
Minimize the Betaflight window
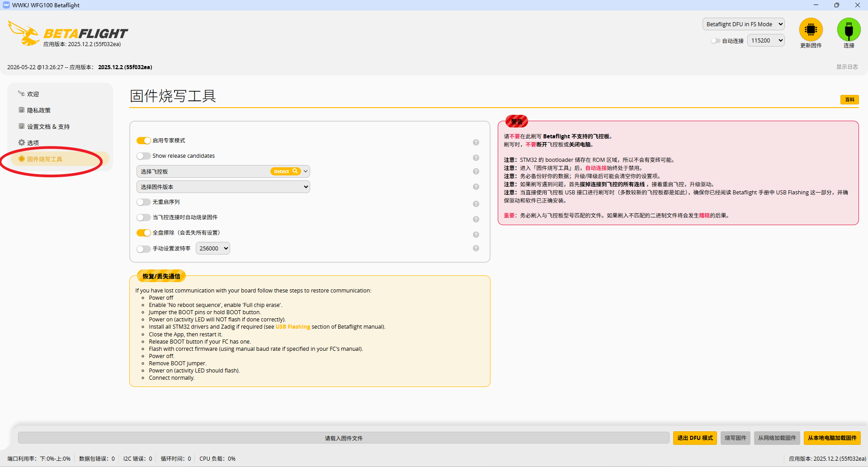pyautogui.click(x=816, y=5)
